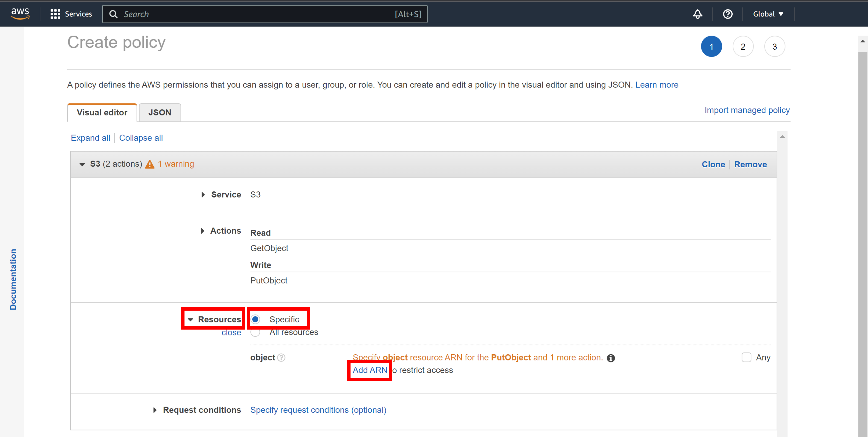
Task: Switch to the Visual editor tab
Action: tap(102, 112)
